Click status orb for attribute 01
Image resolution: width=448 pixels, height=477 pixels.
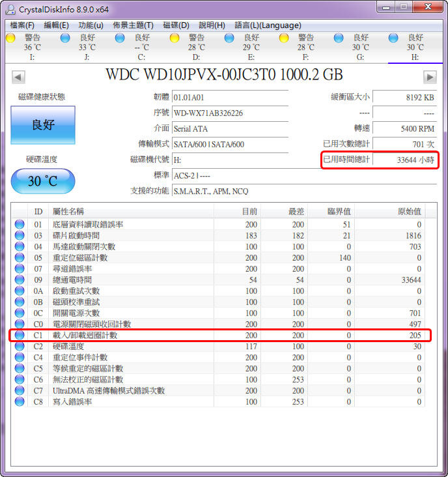pyautogui.click(x=20, y=225)
